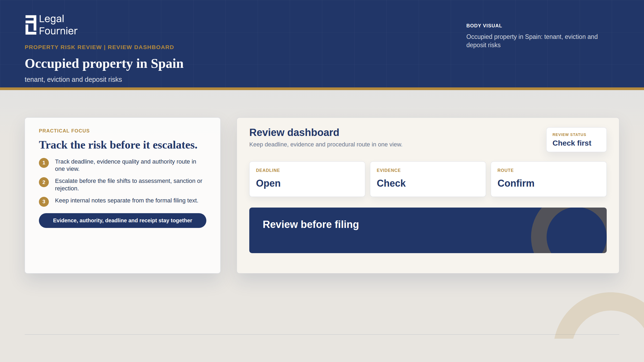Click the 'tenant, eviction and deposit risks' subtitle

[73, 80]
